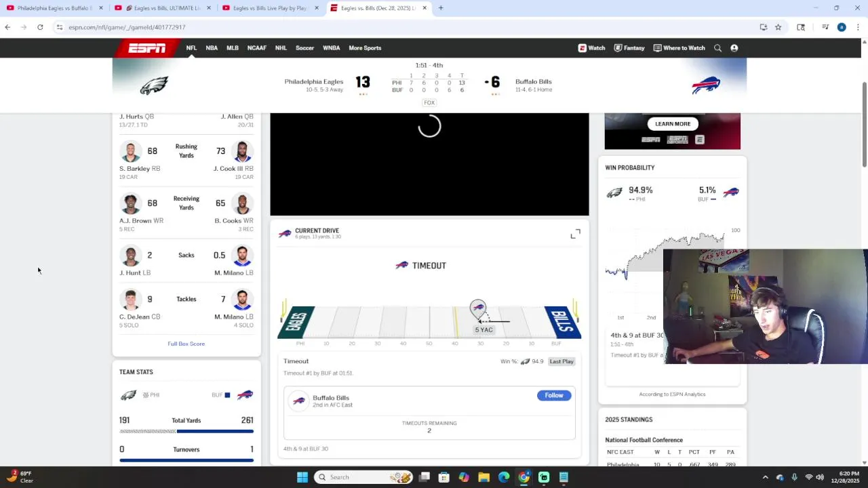The width and height of the screenshot is (868, 488).
Task: Switch to Eagles vs Bills Live Play by Play tab
Action: (270, 8)
